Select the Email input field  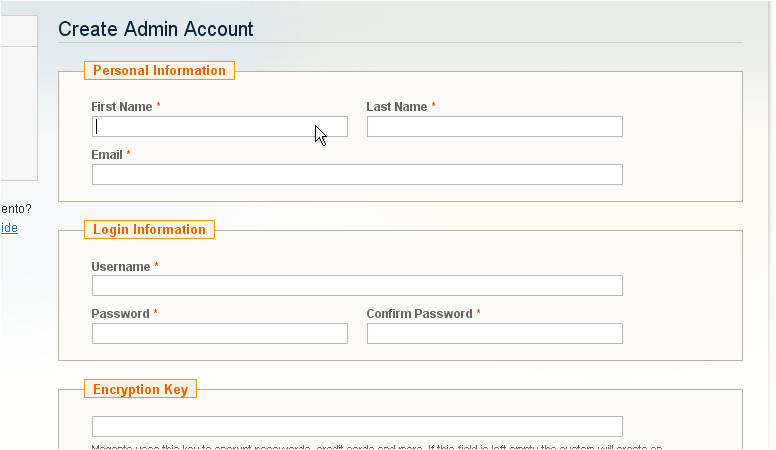(357, 175)
